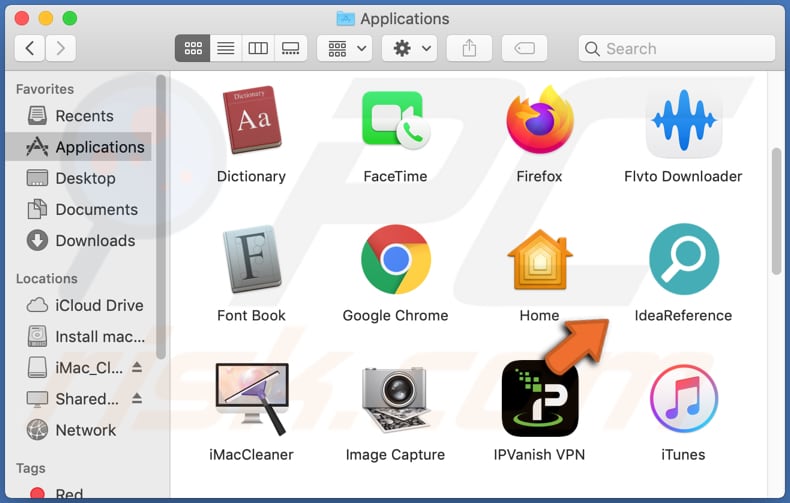Select the Red tag
The width and height of the screenshot is (790, 503).
click(79, 493)
